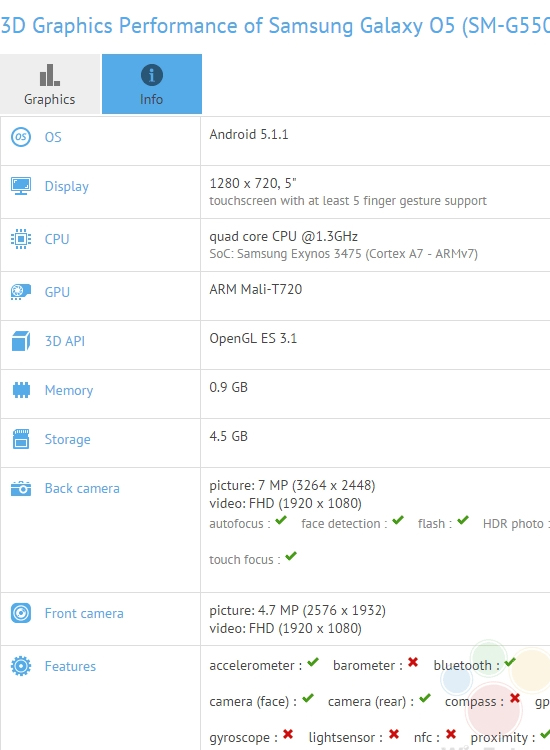Click the 'barometer' feature label
550x750 pixels.
pyautogui.click(x=364, y=666)
